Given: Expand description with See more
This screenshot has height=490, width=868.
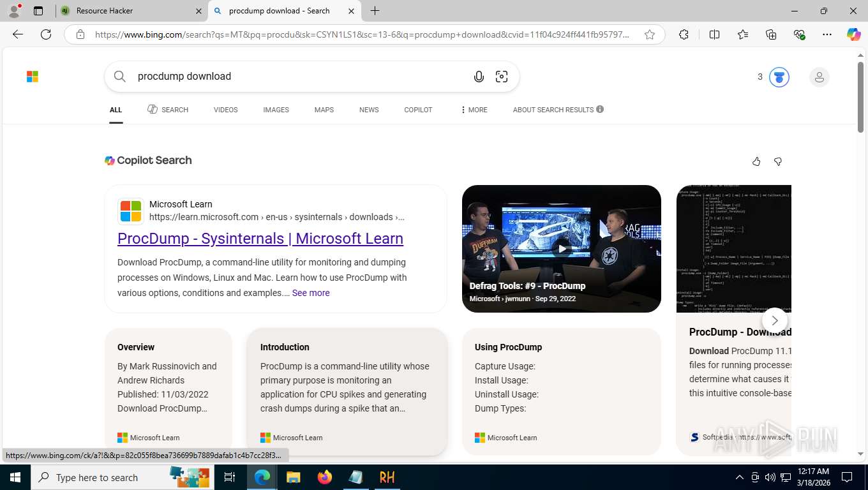Looking at the screenshot, I should 311,293.
